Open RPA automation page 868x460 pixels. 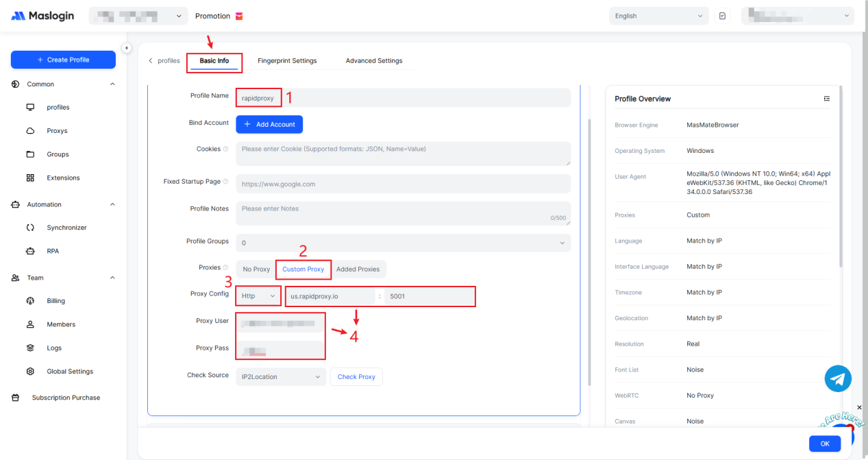click(53, 251)
